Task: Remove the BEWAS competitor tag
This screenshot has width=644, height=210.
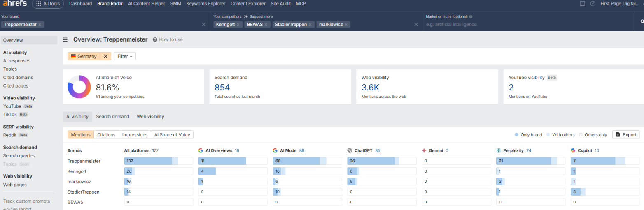Action: 266,25
